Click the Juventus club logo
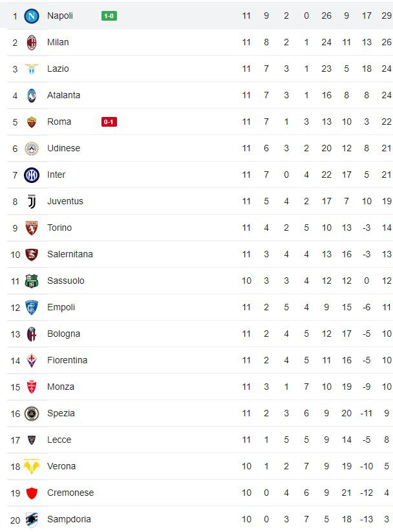The image size is (393, 532). 32,201
